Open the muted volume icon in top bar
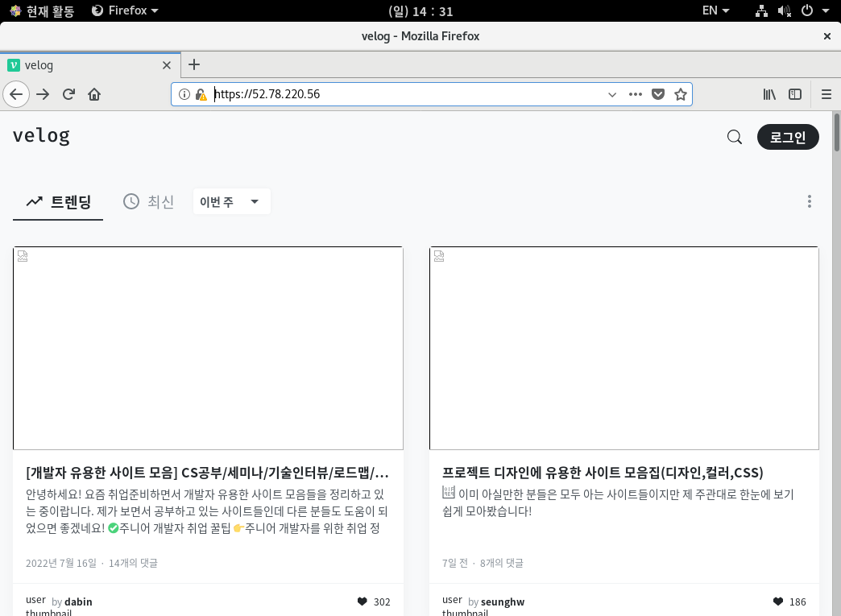The height and width of the screenshot is (616, 841). coord(784,10)
